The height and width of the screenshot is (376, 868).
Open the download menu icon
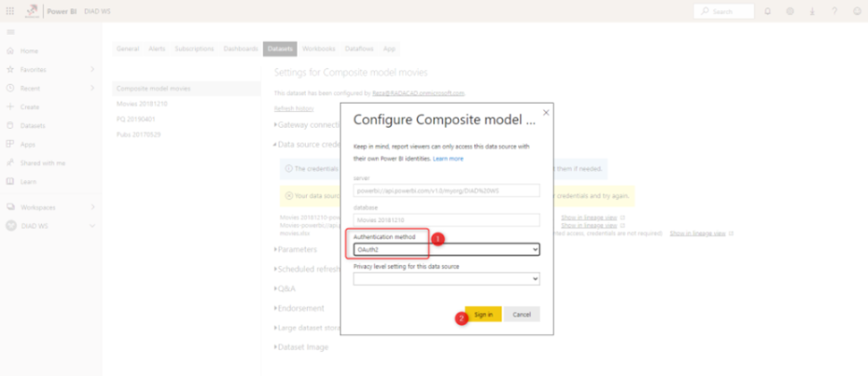813,11
